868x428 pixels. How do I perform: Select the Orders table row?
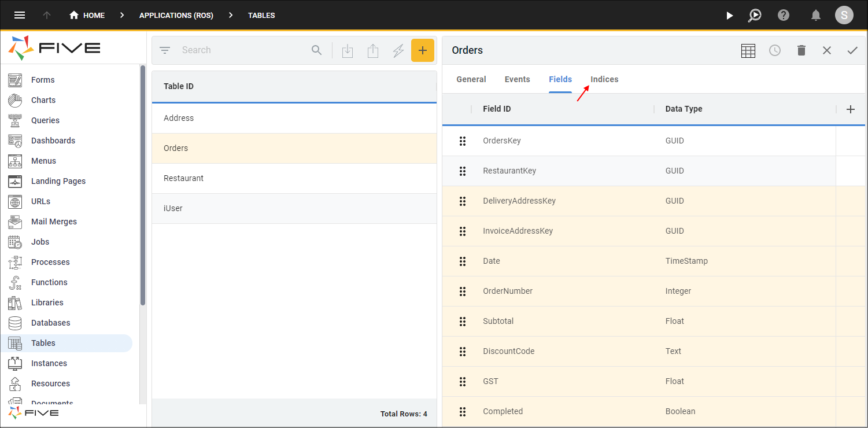[294, 148]
